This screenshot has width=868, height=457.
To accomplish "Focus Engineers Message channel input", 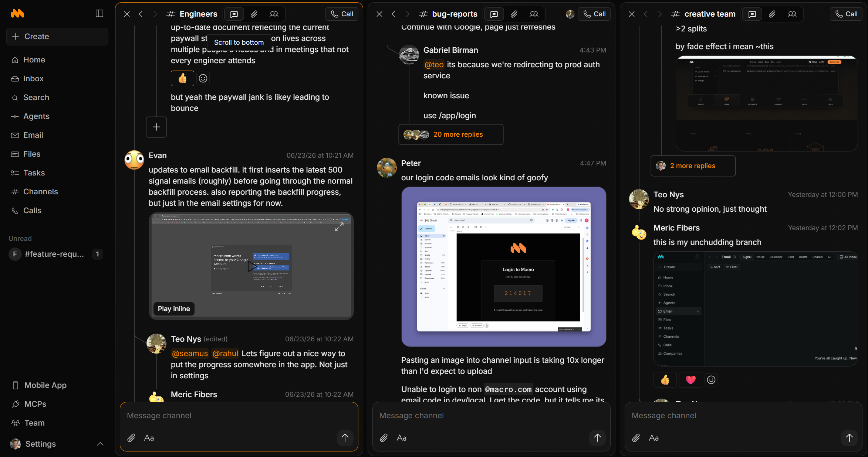I will (x=239, y=416).
